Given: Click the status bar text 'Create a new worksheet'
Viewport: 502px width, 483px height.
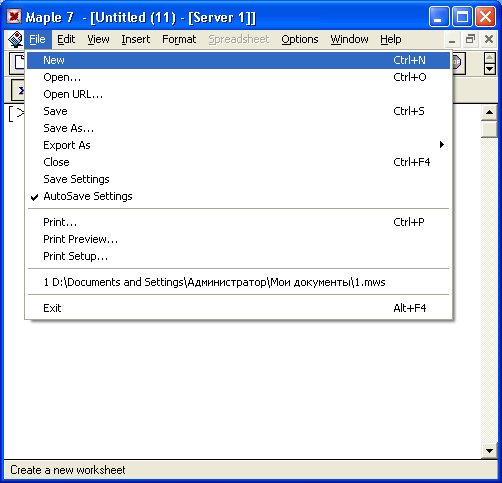Looking at the screenshot, I should 68,470.
